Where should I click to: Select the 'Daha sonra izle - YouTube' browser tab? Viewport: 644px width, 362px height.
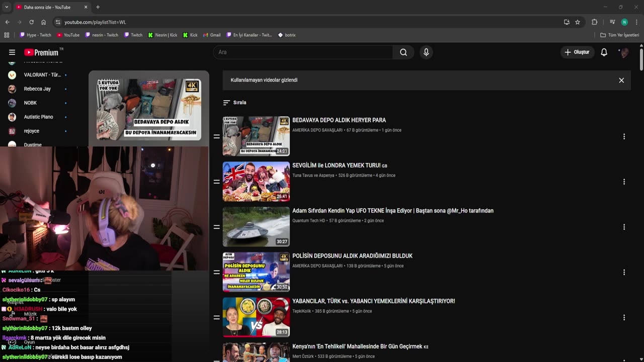[x=51, y=7]
